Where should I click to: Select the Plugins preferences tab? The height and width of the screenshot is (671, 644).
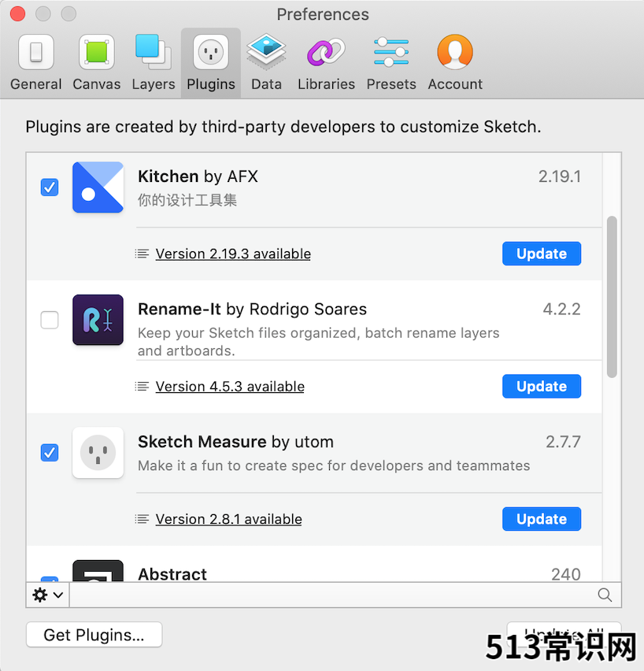point(210,63)
